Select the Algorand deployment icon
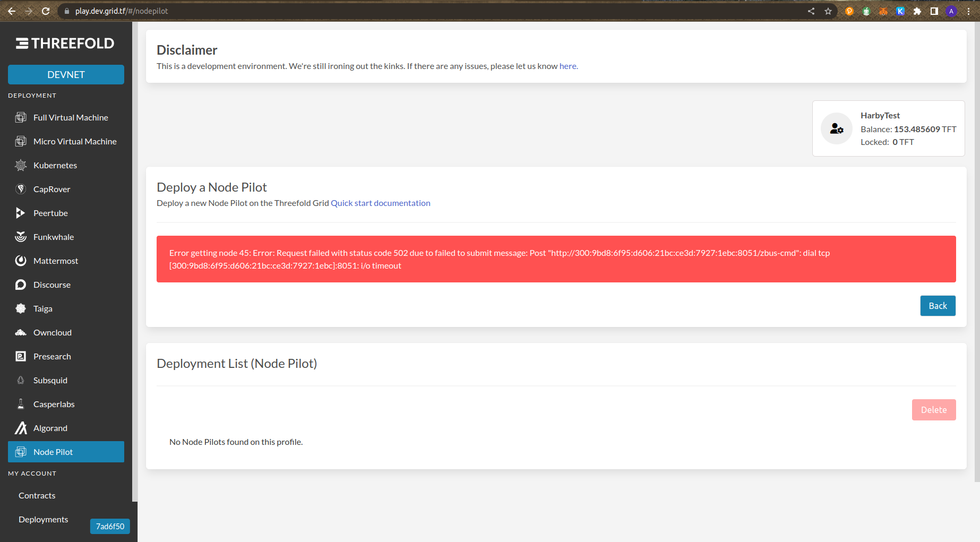Image resolution: width=980 pixels, height=542 pixels. tap(21, 428)
